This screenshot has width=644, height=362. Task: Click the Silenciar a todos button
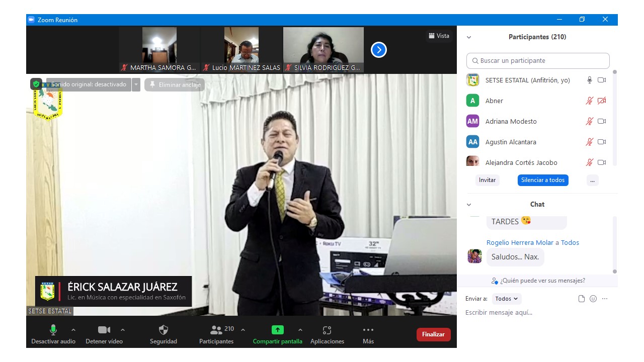pos(543,180)
